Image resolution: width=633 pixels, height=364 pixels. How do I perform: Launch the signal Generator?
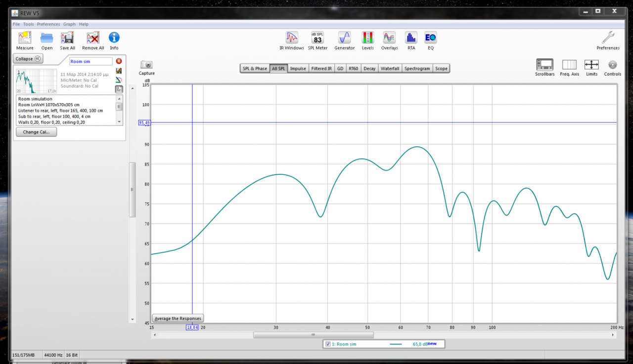tap(344, 38)
